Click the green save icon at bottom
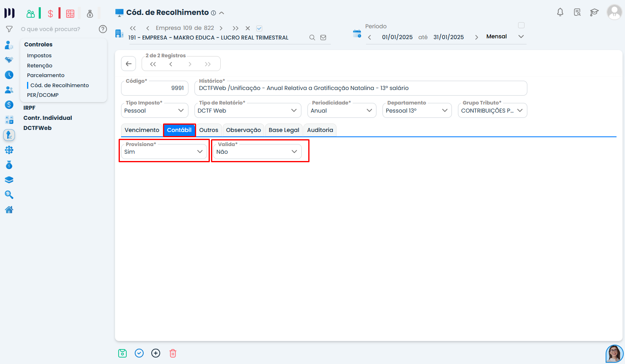This screenshot has width=625, height=364. pos(122,353)
